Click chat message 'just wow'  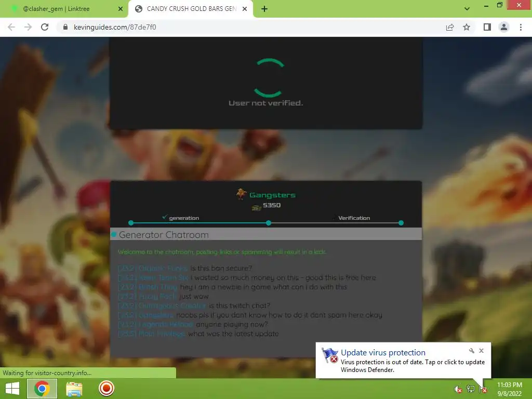click(x=194, y=296)
